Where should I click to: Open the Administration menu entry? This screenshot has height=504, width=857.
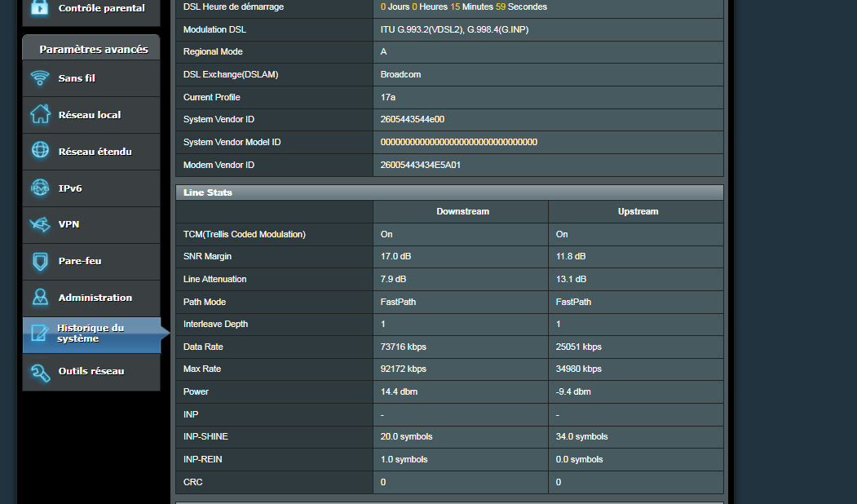click(x=95, y=298)
